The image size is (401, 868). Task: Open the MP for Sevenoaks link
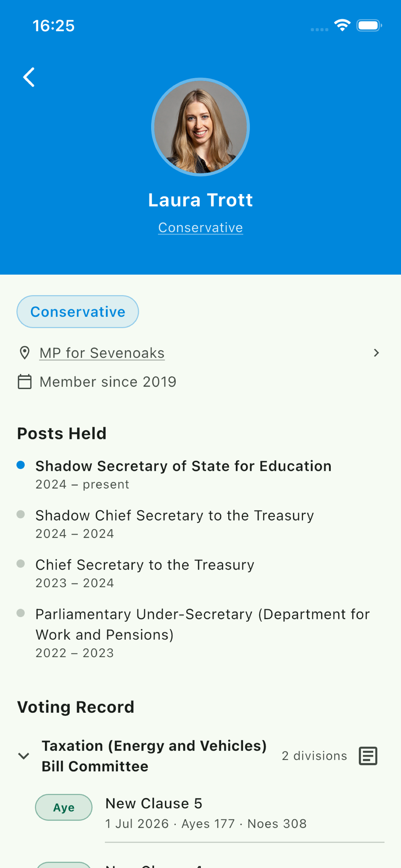tap(102, 353)
